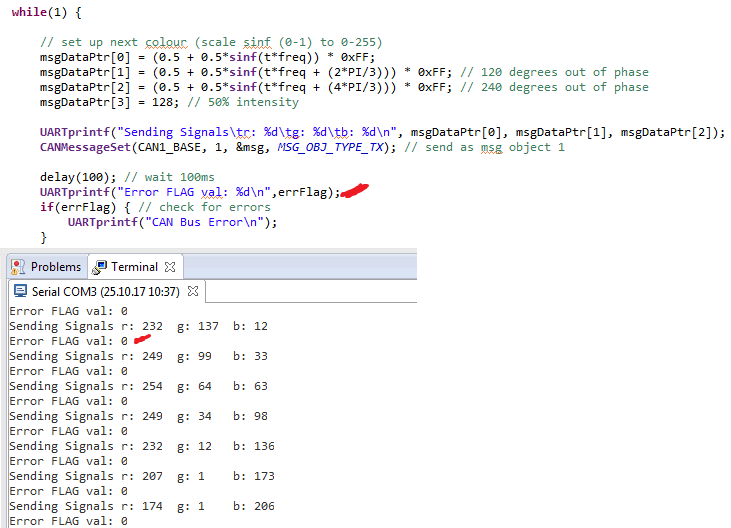Screen dimensions: 731x528
Task: Click terminal line 'r: 232 g: 12 b: 136'
Action: 142,446
